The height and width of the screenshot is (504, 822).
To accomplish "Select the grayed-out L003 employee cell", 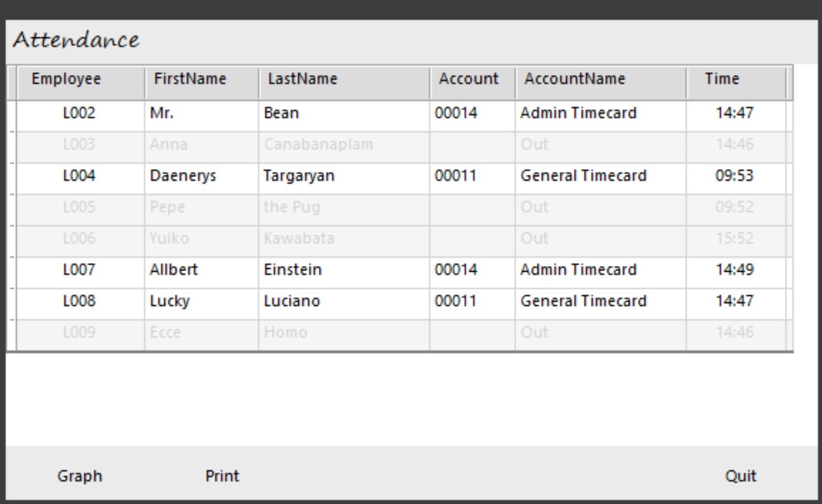I will pyautogui.click(x=79, y=145).
